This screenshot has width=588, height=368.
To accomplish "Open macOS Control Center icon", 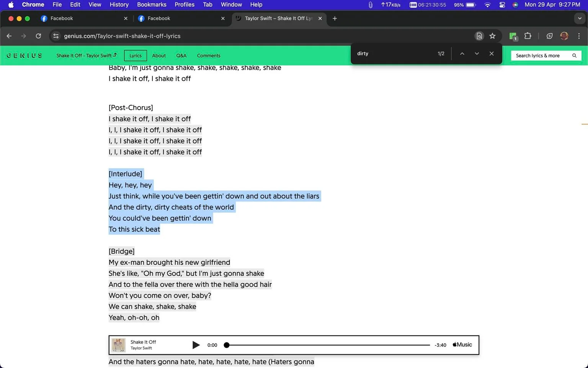I will 502,5.
